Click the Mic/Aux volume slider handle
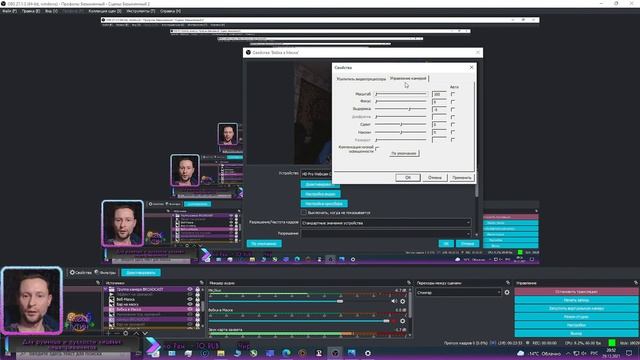The image size is (640, 360). click(340, 301)
